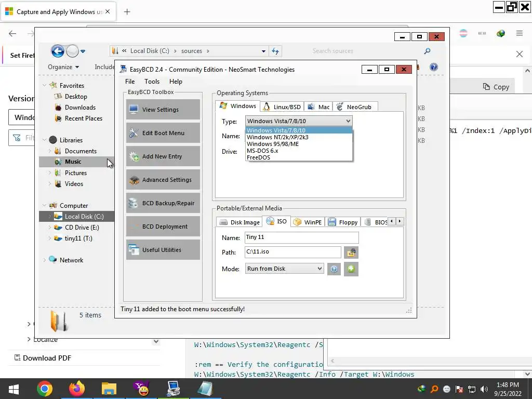Click Copy button in browser page
This screenshot has height=399, width=532.
point(496,87)
